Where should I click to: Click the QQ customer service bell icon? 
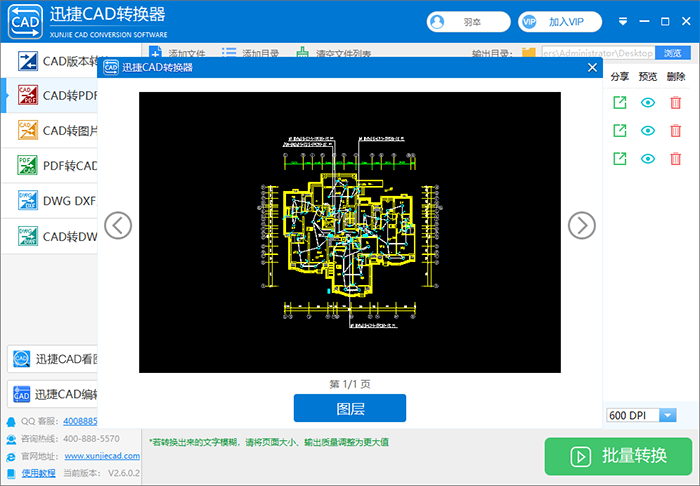[x=11, y=422]
